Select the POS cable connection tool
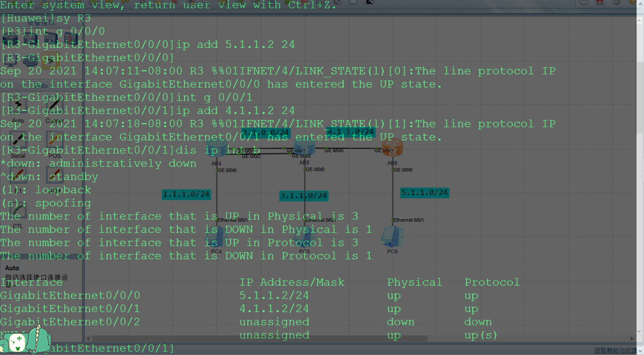Image resolution: width=644 pixels, height=355 pixels. tap(55, 140)
